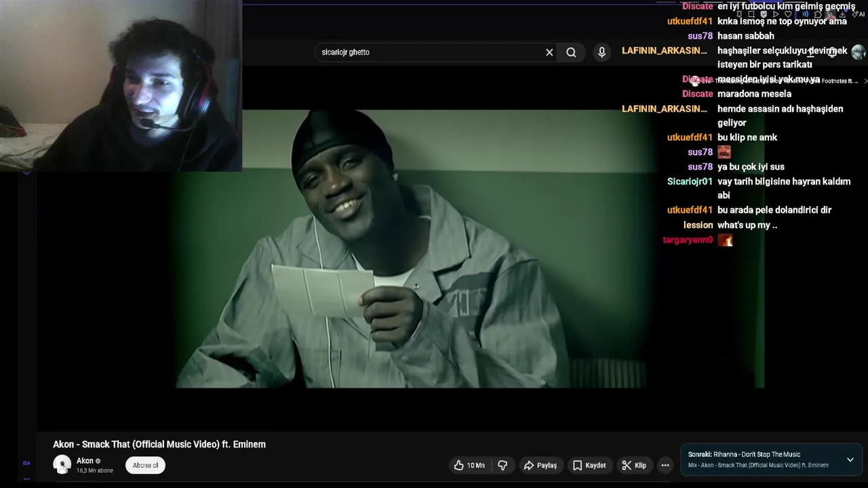Click 'Sonraki: Rihanna - Don't Stop The Music'
The height and width of the screenshot is (488, 868).
pos(744,454)
